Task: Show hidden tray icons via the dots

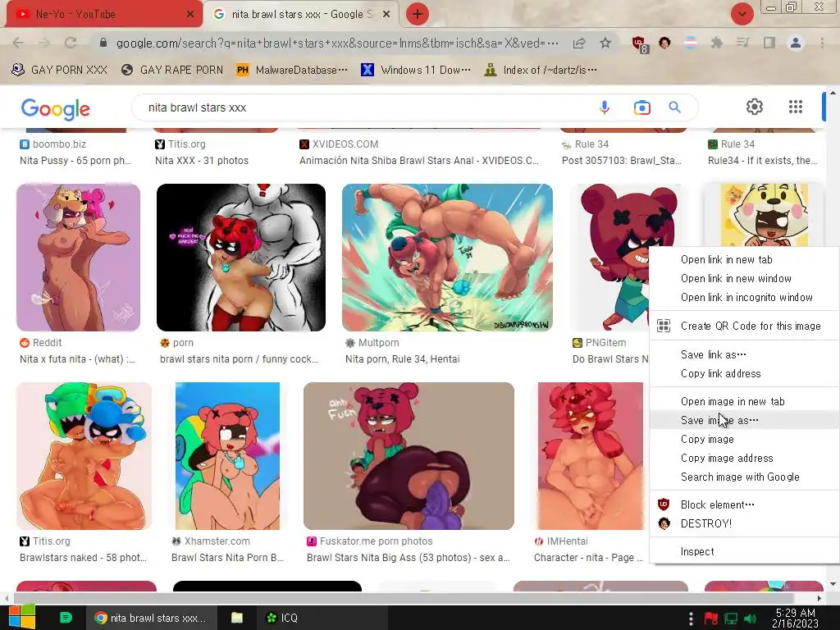Action: [x=691, y=619]
